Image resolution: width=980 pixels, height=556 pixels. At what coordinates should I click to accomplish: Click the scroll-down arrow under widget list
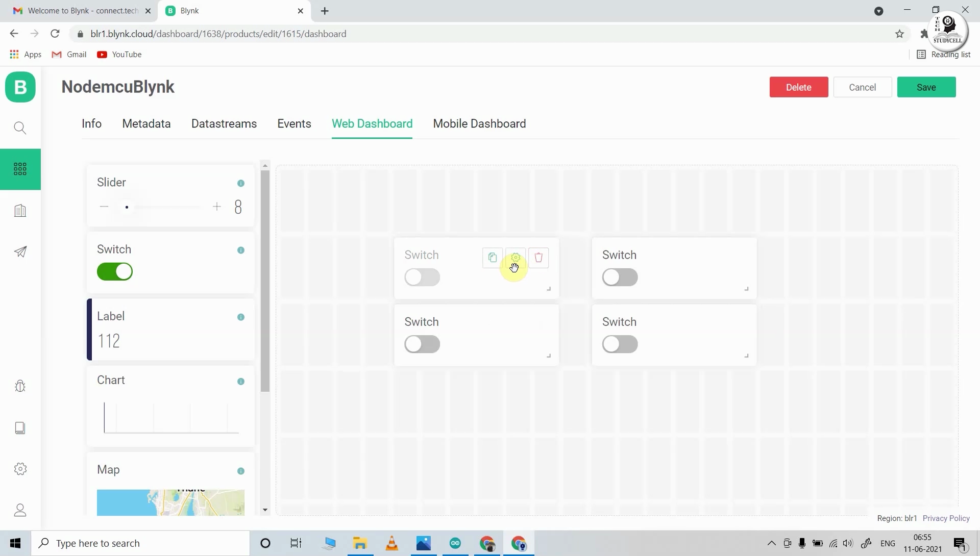click(x=265, y=509)
